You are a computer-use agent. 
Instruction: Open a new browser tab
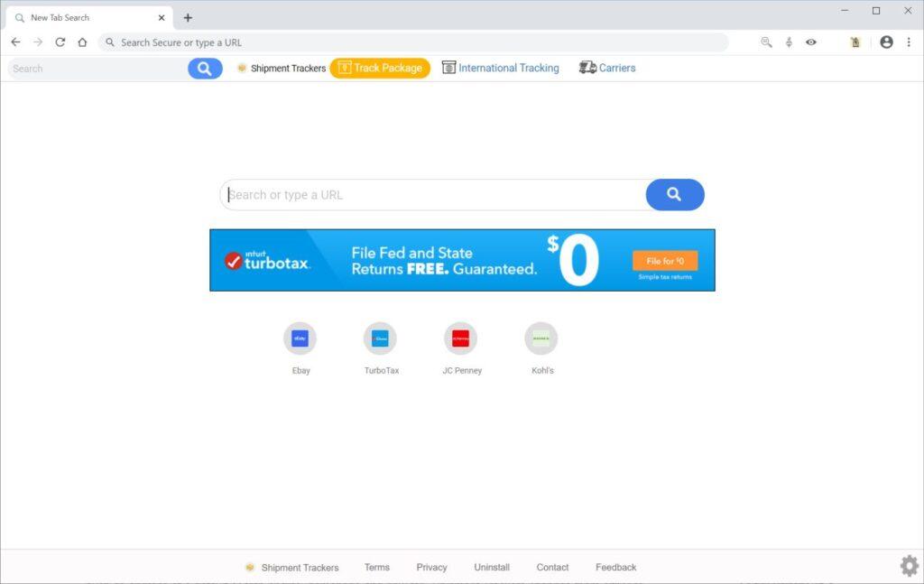coord(188,18)
